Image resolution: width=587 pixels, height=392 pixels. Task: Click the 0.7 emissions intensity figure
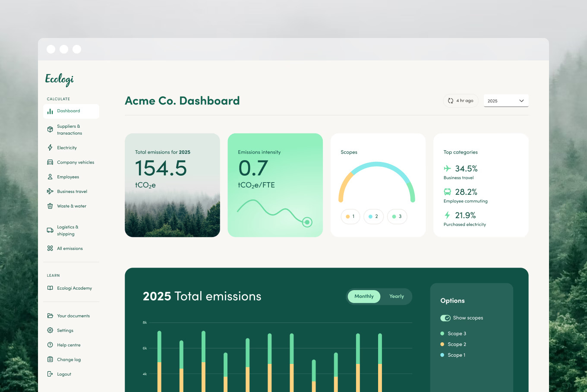pyautogui.click(x=253, y=168)
